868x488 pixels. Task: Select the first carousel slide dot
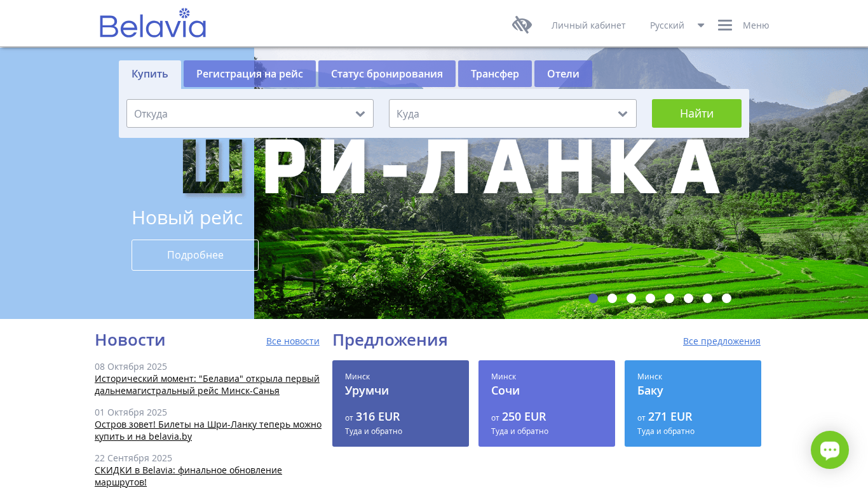point(593,298)
